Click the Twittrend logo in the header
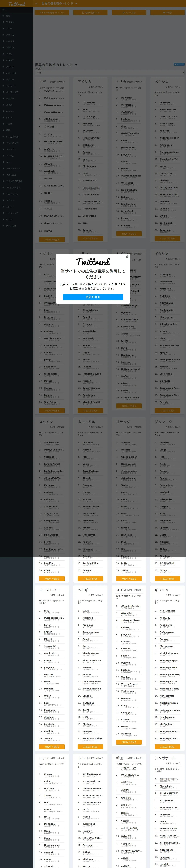 (x=17, y=4)
